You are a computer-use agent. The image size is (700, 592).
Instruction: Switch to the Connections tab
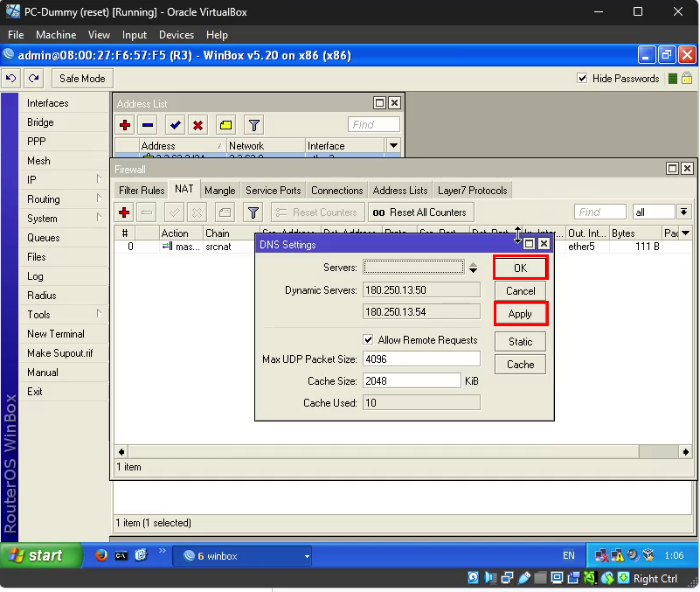coord(337,191)
